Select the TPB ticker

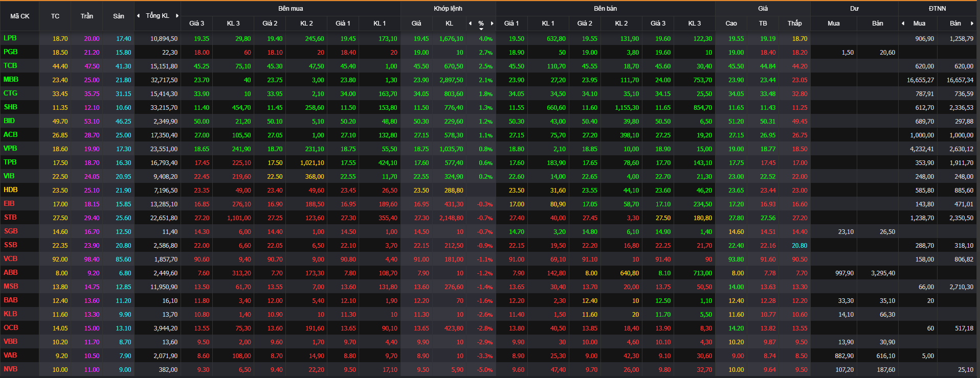(10, 162)
